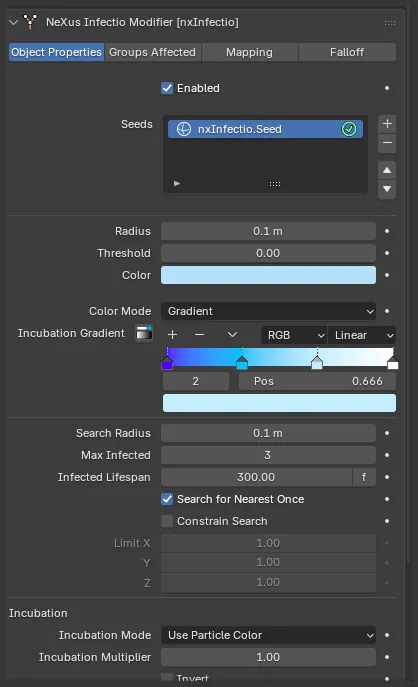The image size is (418, 687).
Task: Animate the Max Infected property dot
Action: click(387, 455)
